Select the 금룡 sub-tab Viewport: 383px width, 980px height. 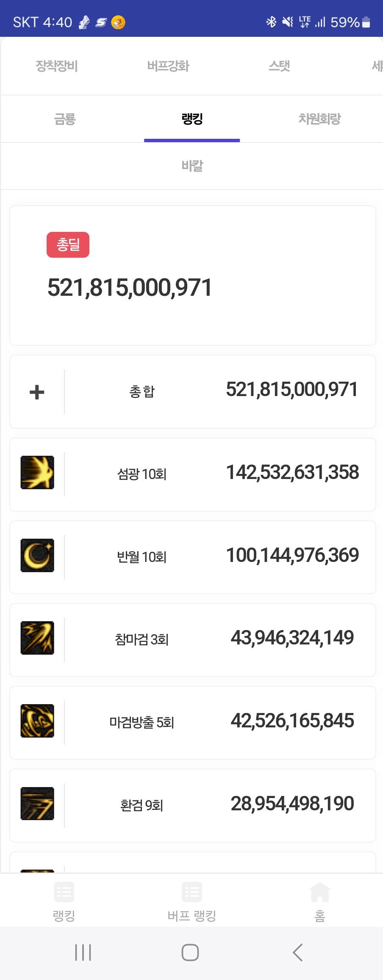65,119
